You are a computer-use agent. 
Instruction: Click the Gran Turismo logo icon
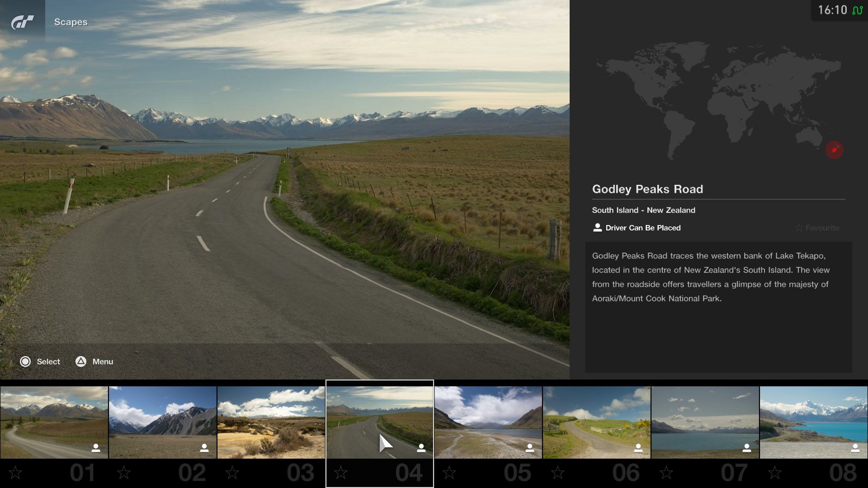click(23, 22)
